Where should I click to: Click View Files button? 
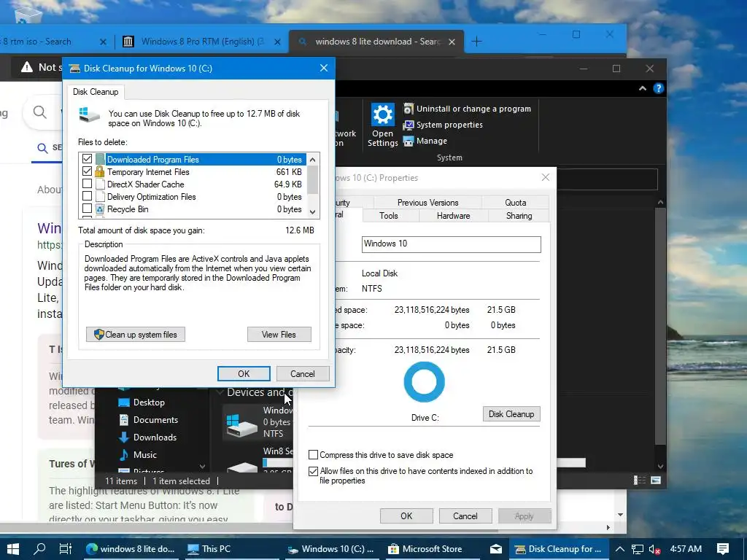(279, 334)
